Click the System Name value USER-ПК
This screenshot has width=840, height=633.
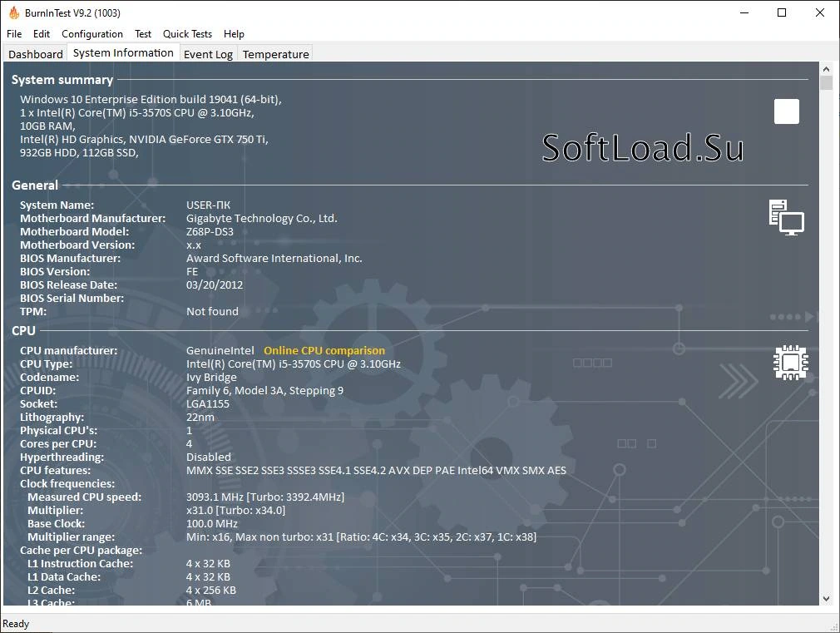pos(209,205)
